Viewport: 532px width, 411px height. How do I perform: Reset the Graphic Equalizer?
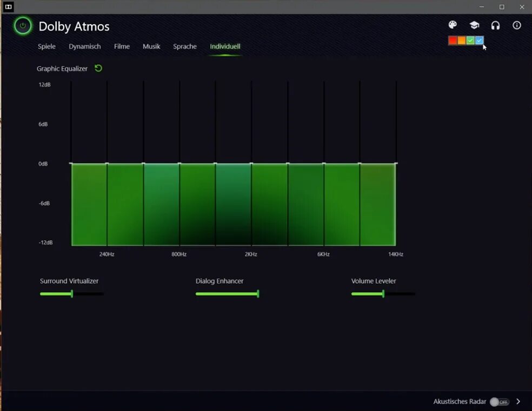[x=98, y=69]
